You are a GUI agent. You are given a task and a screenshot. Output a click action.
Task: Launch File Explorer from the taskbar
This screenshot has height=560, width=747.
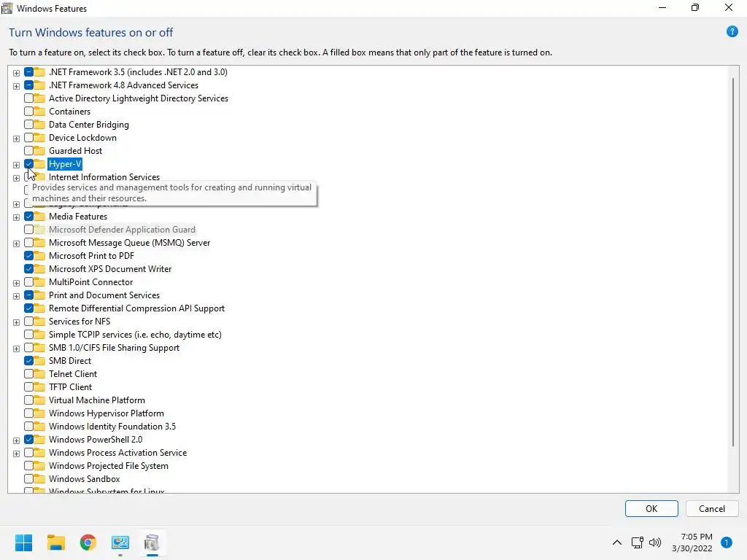pos(55,542)
